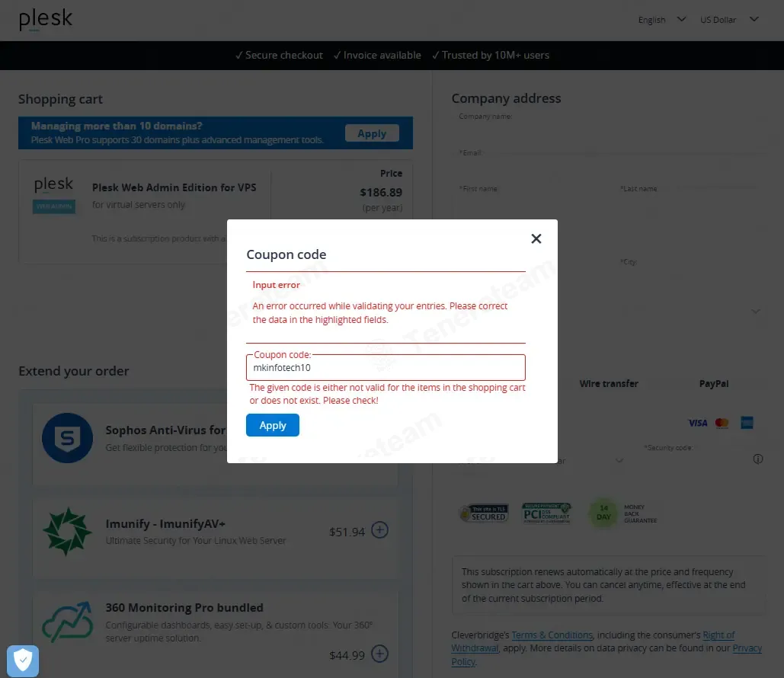Open the Right of Withdrawal link

718,635
